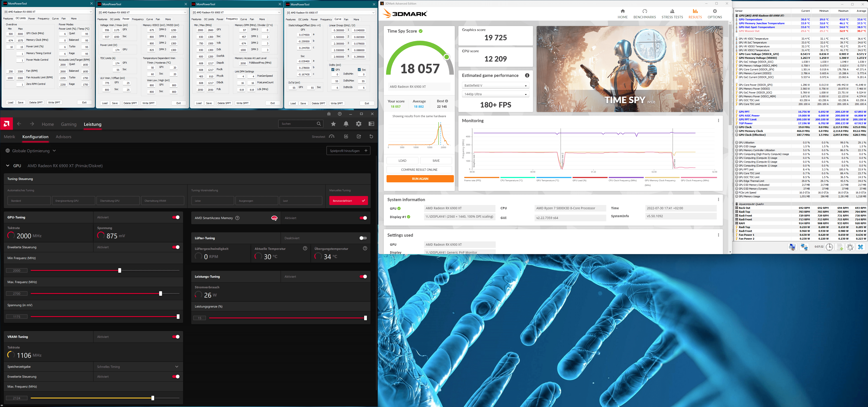Click RUN AGAIN in 3DMark

420,179
